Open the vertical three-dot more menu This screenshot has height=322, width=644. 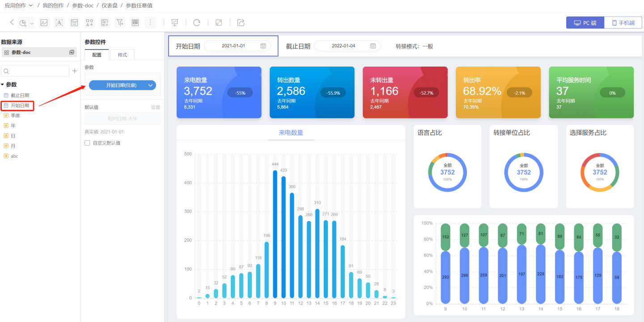click(150, 23)
